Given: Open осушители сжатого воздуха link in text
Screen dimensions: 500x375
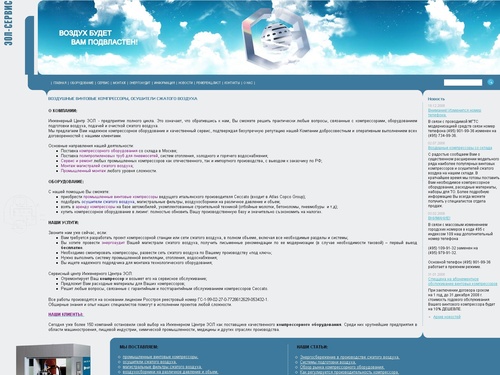Looking at the screenshot, I should pyautogui.click(x=108, y=202).
